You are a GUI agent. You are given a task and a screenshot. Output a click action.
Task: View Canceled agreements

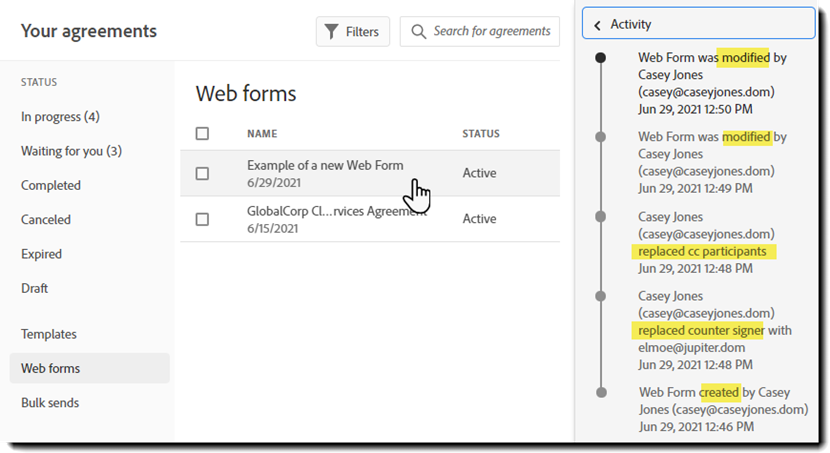(46, 220)
